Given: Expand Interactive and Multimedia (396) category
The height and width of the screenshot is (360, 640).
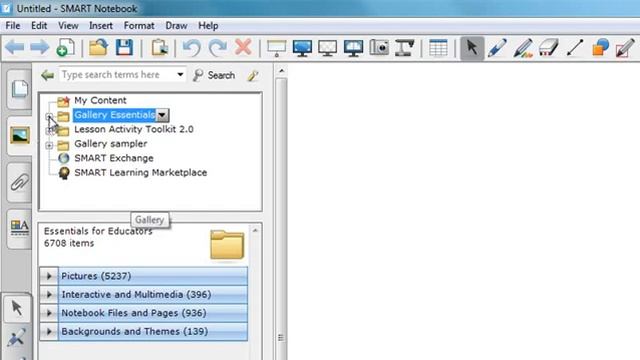Looking at the screenshot, I should (x=49, y=294).
